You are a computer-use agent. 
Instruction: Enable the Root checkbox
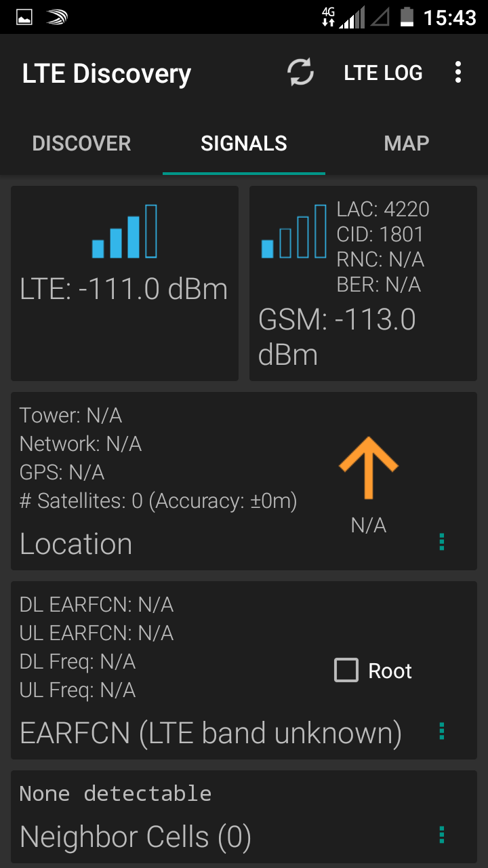point(346,671)
